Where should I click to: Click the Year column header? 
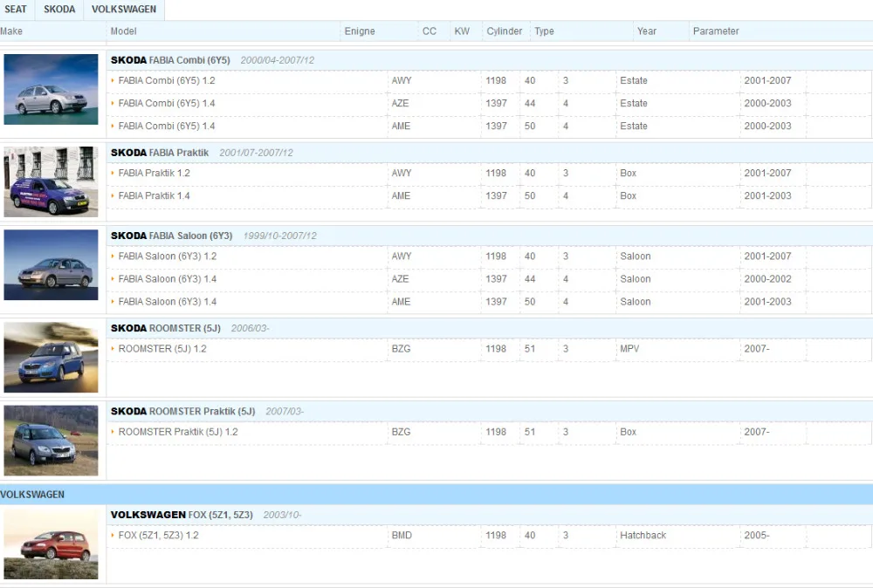(646, 31)
